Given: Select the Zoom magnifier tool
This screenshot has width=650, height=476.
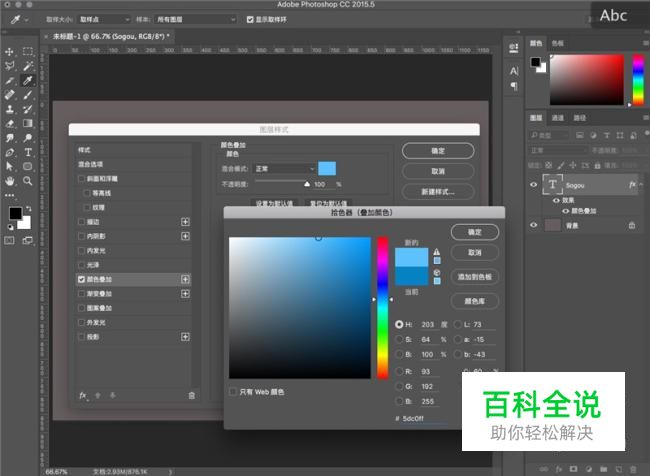Looking at the screenshot, I should click(28, 181).
